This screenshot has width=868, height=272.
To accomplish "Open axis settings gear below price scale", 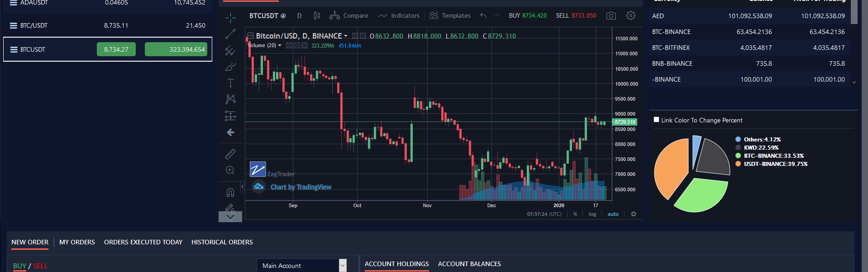I will [x=634, y=214].
